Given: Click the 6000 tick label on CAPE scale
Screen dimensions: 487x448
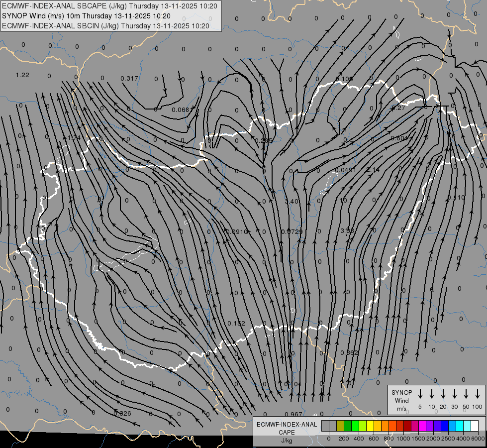Looking at the screenshot, I should (478, 439).
